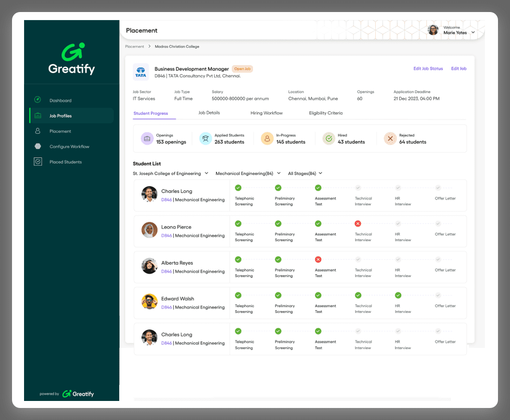Click the Dashboard compass icon in sidebar
This screenshot has width=510, height=420.
(x=38, y=100)
